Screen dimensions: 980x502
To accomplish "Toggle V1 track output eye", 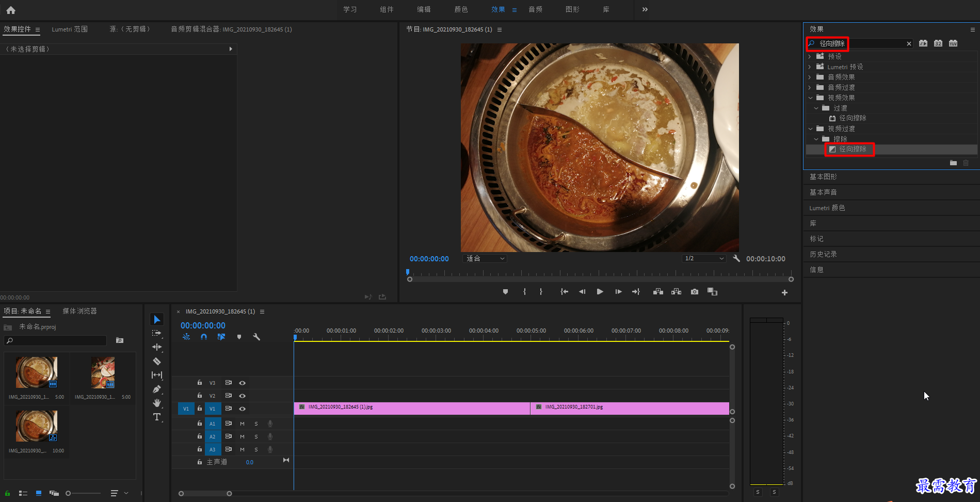I will 242,409.
